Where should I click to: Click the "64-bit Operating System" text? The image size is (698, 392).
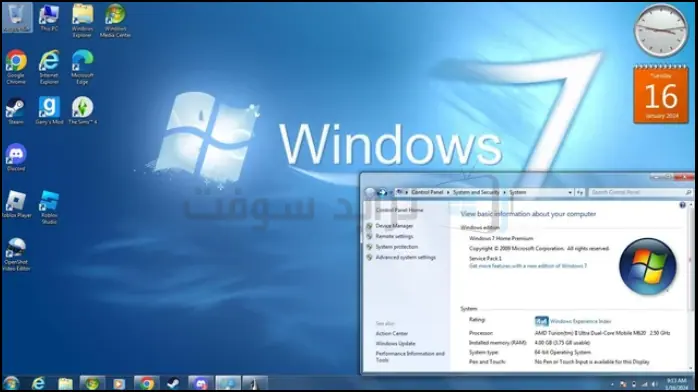point(562,352)
